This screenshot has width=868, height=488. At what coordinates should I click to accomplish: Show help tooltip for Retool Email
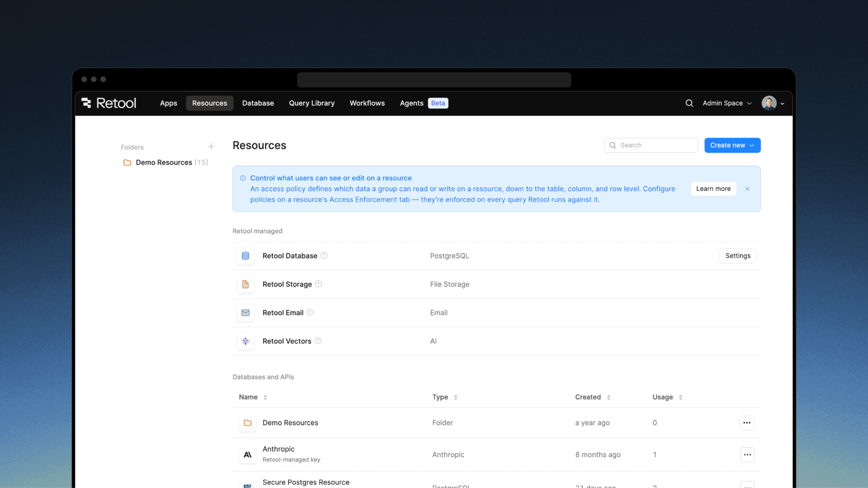[x=310, y=312]
